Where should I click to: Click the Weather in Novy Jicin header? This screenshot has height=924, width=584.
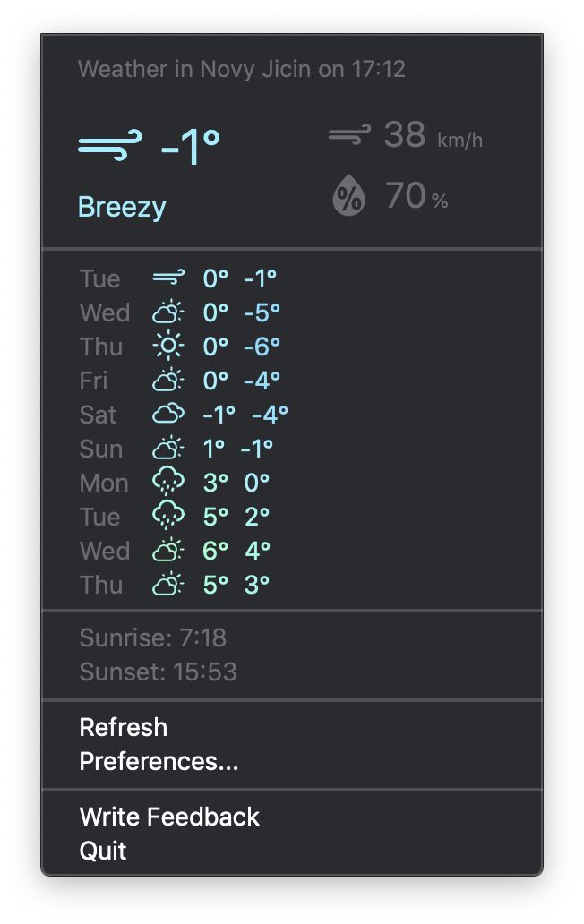tap(242, 69)
